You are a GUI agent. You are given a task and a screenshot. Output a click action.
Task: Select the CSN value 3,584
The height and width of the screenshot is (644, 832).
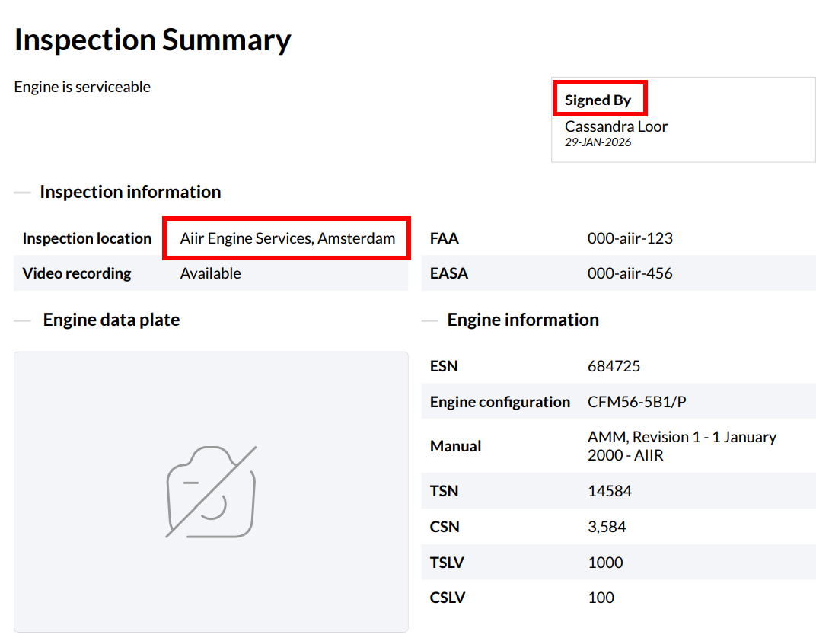point(607,527)
